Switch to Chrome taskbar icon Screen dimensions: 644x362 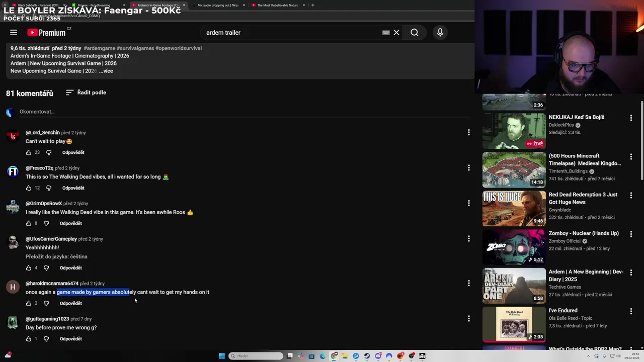coord(334,356)
